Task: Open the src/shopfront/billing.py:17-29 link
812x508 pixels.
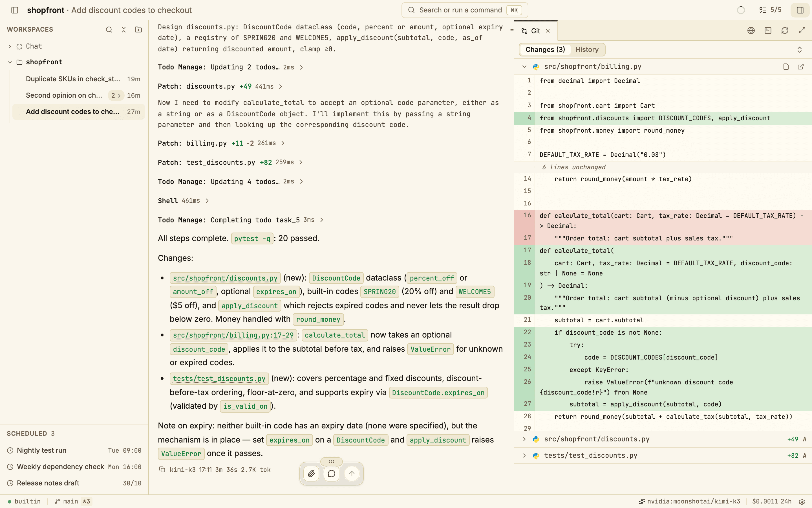Action: (x=233, y=335)
